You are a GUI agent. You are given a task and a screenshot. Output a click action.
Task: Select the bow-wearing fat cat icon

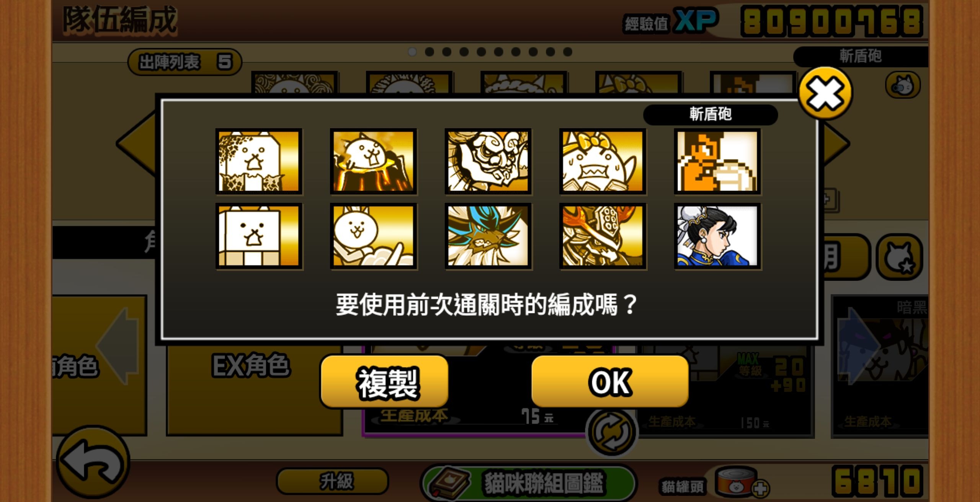tap(603, 161)
